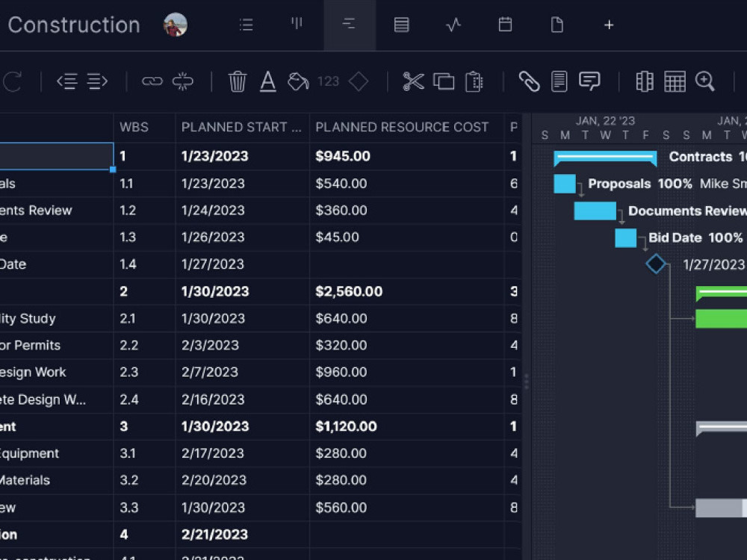Switch to the list view icon
This screenshot has height=560, width=747.
[x=246, y=25]
